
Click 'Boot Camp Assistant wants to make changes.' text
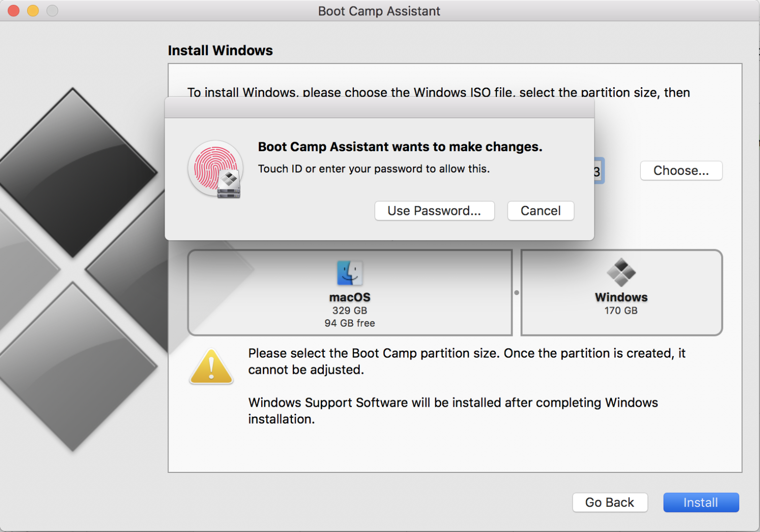(400, 147)
